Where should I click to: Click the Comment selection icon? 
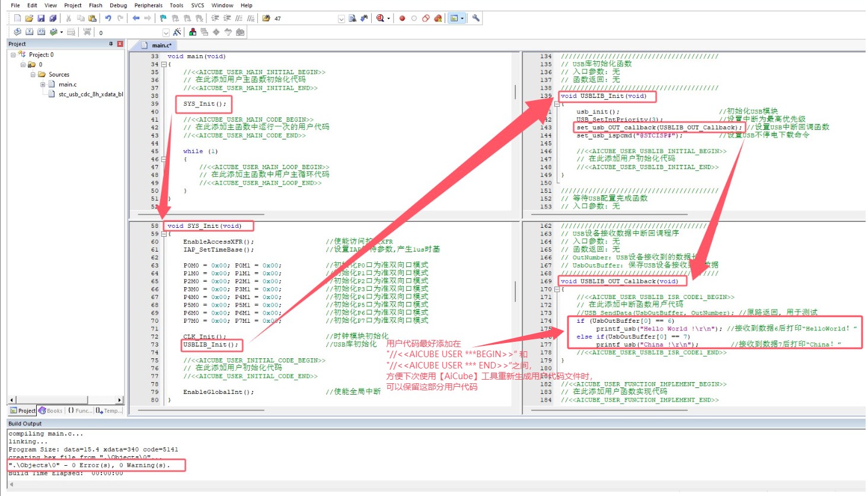pos(239,18)
